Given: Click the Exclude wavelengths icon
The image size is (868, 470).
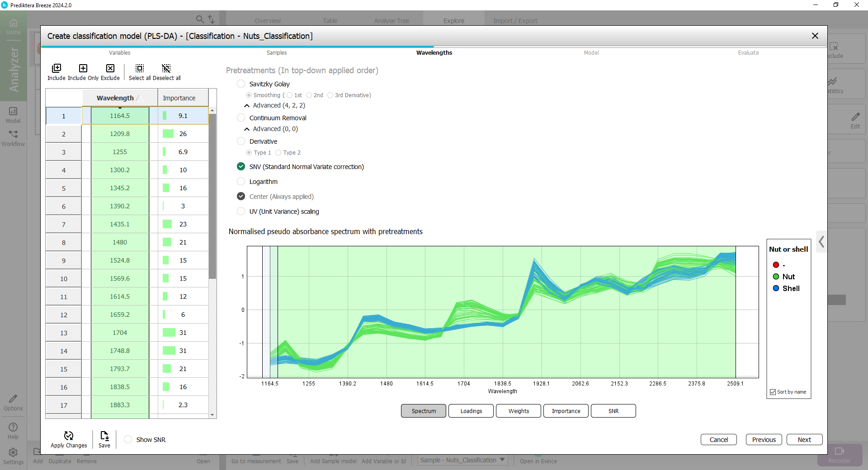Looking at the screenshot, I should pos(110,69).
